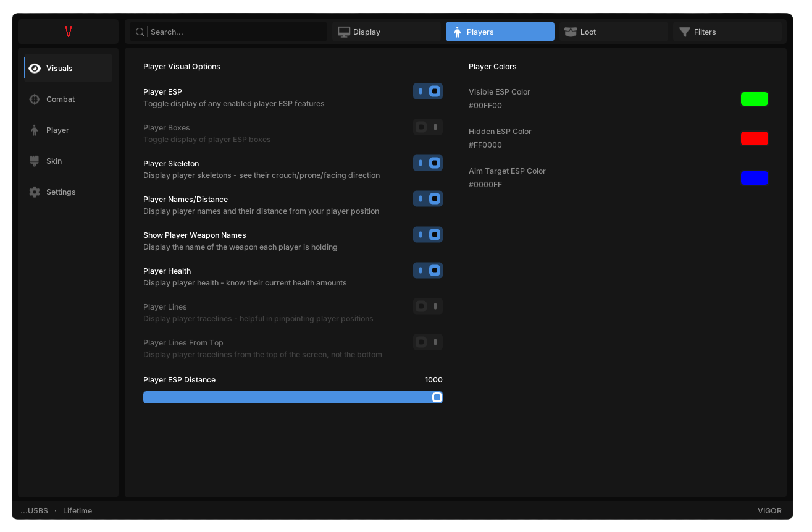Pick the red Hidden ESP Color swatch

click(755, 138)
